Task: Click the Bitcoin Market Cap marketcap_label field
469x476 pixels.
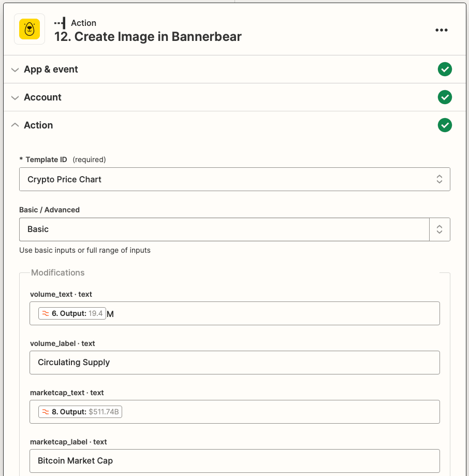Action: tap(234, 460)
